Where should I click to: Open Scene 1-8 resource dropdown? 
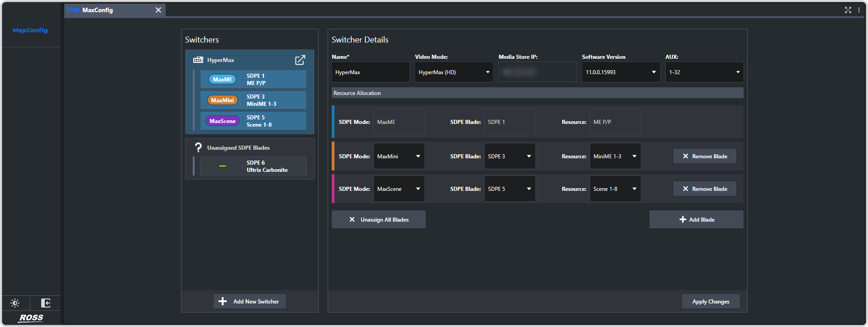click(615, 189)
